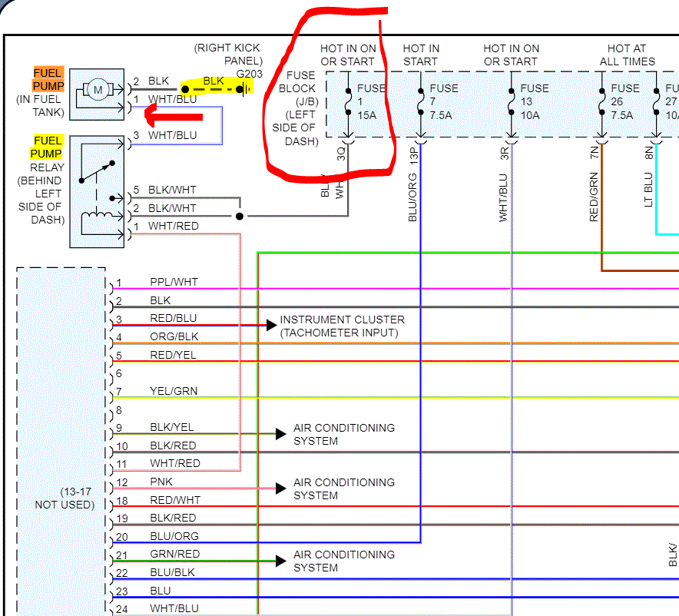Click the Fuse 7 7.5A fuse symbol
Image resolution: width=679 pixels, height=616 pixels.
pos(420,101)
